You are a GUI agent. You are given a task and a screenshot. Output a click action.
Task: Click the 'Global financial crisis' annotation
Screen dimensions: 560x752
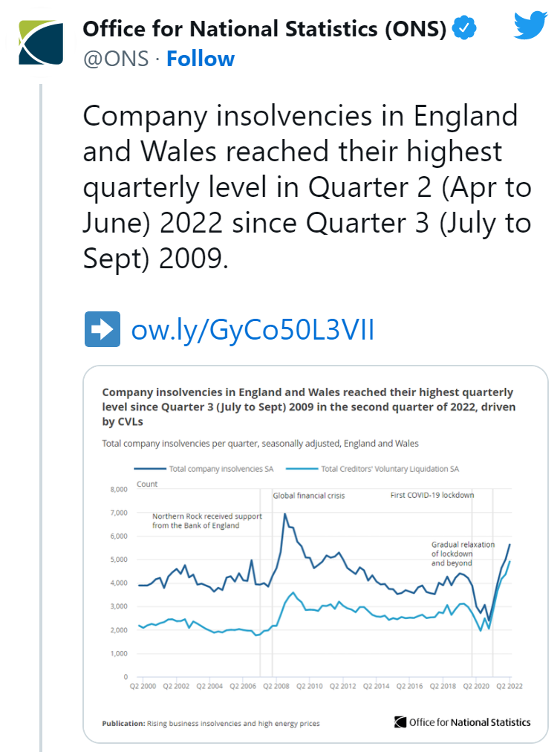tap(308, 495)
